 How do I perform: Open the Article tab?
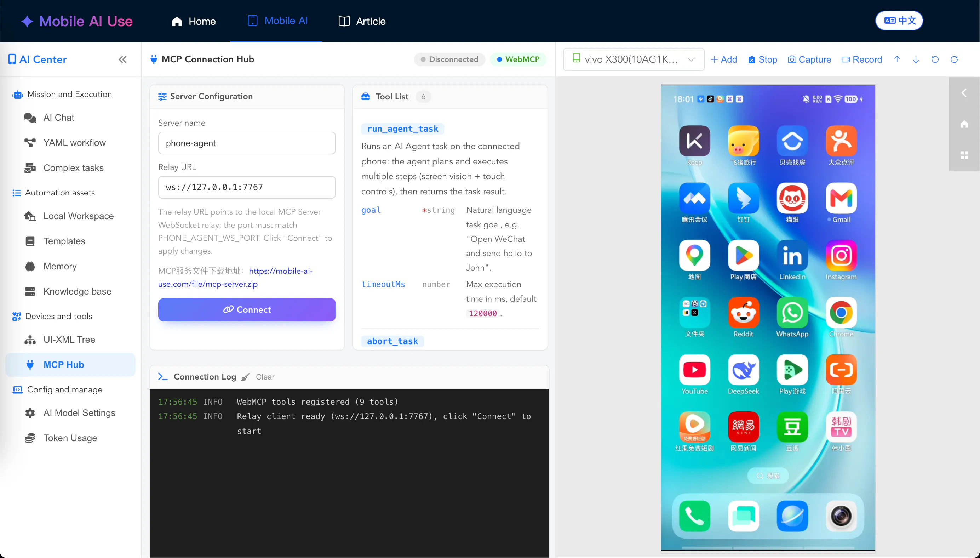[362, 21]
